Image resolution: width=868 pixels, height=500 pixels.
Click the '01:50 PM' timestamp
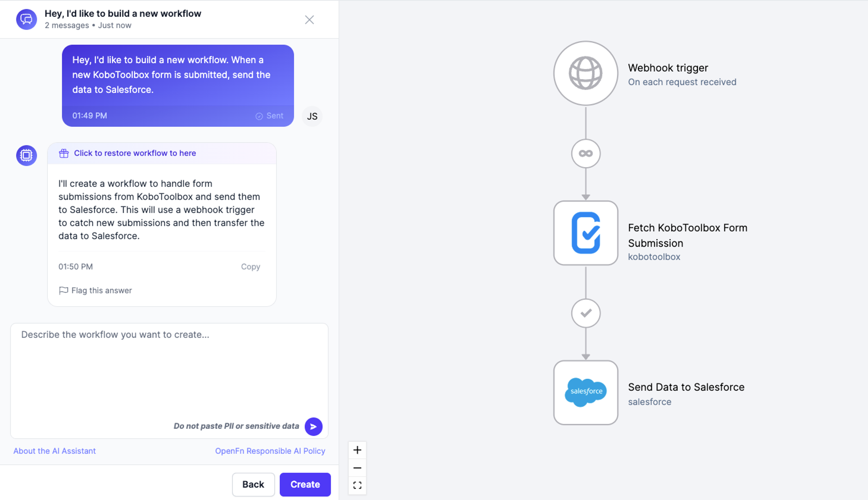click(x=76, y=267)
